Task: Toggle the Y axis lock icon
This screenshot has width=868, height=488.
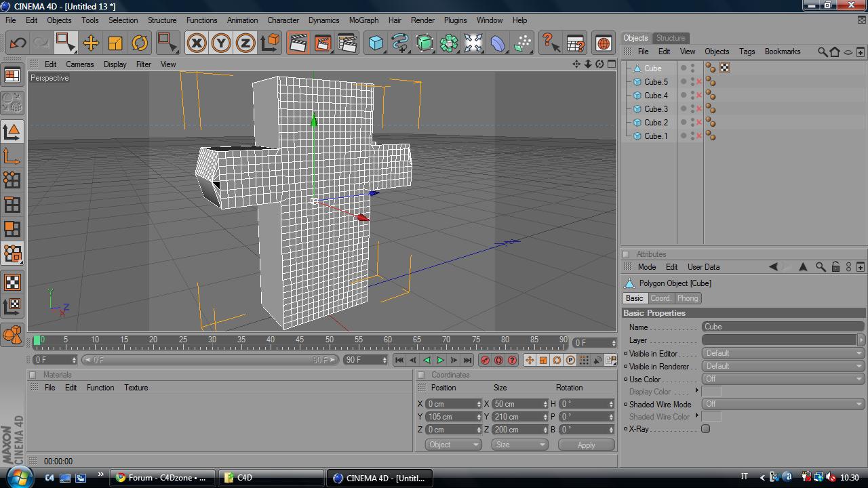Action: coord(220,43)
